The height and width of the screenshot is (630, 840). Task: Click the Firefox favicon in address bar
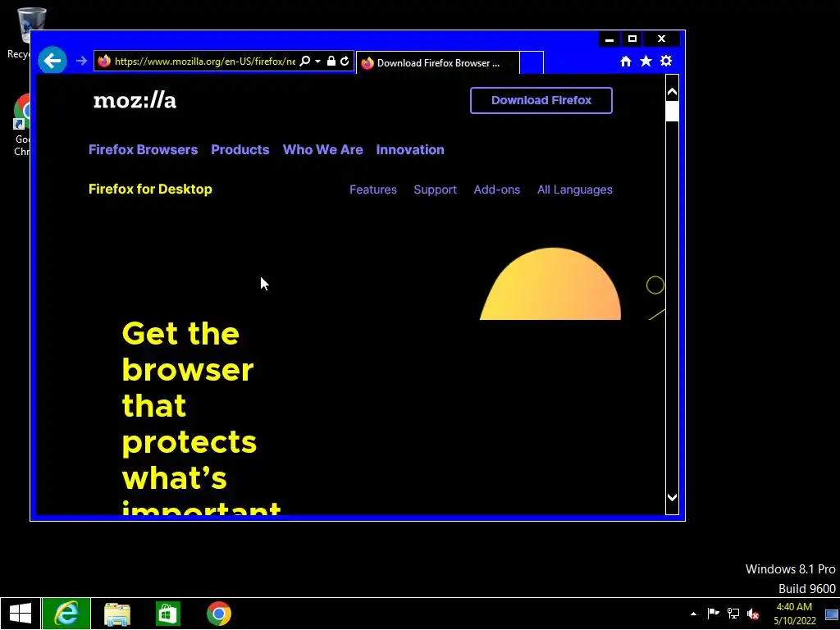[x=104, y=61]
